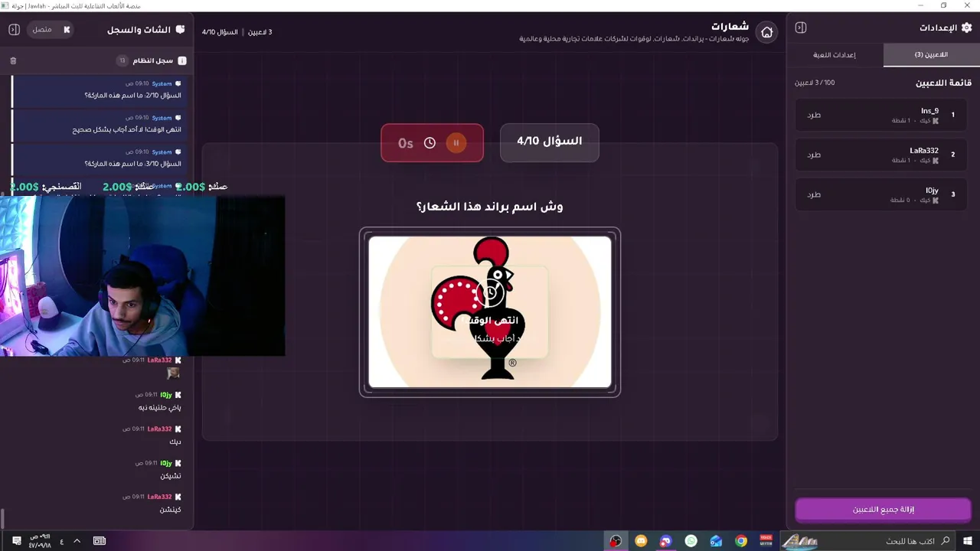Click the system log icon beside سجل النظام
Image resolution: width=980 pixels, height=551 pixels.
click(182, 60)
